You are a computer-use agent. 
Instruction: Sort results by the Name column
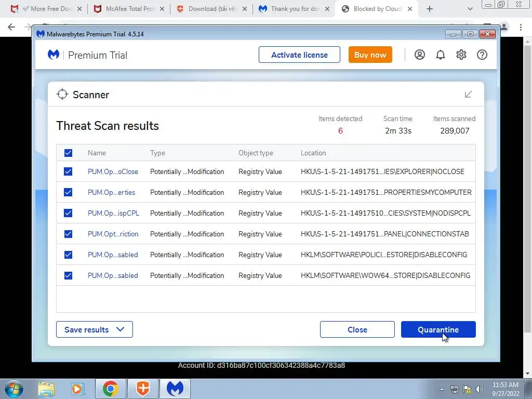point(97,153)
